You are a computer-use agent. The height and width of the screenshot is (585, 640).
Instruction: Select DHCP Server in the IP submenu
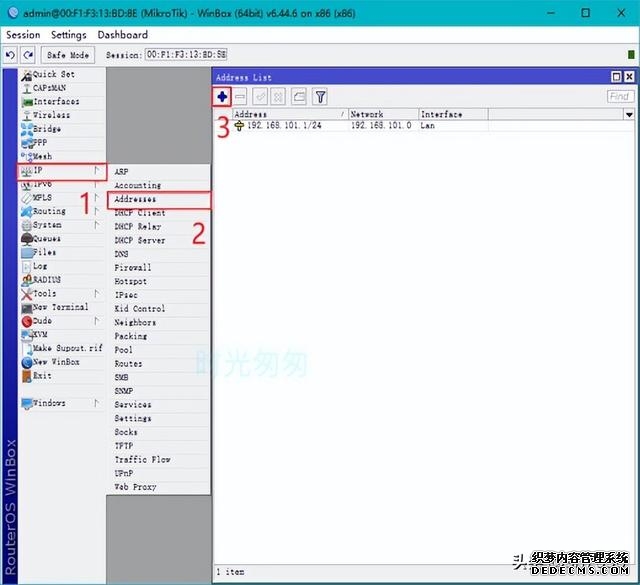pyautogui.click(x=160, y=240)
